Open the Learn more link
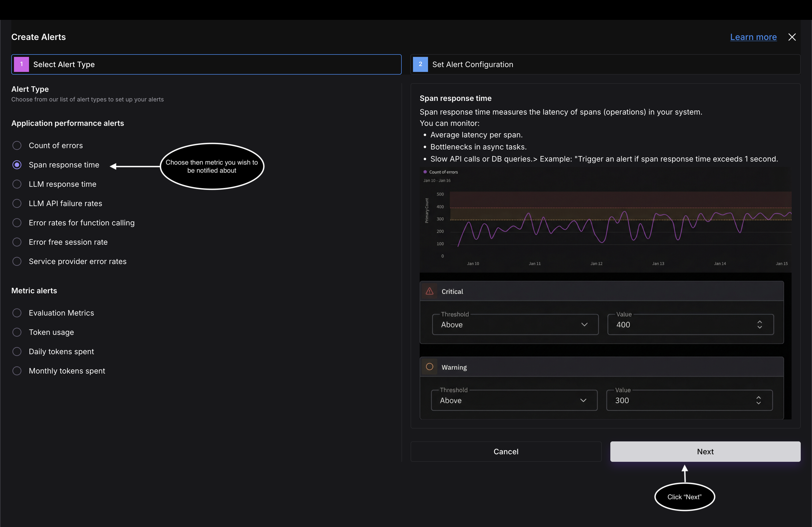Viewport: 812px width, 527px height. pyautogui.click(x=753, y=37)
